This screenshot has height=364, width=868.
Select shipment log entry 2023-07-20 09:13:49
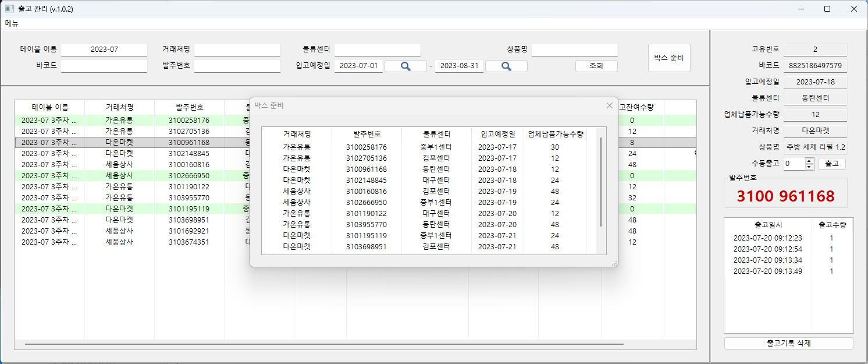(788, 271)
